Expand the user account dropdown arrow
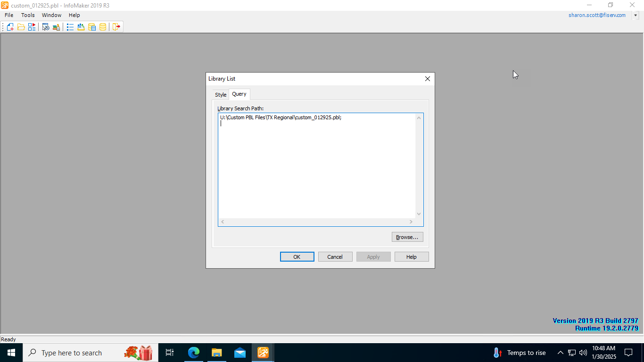The width and height of the screenshot is (644, 362). pyautogui.click(x=636, y=15)
